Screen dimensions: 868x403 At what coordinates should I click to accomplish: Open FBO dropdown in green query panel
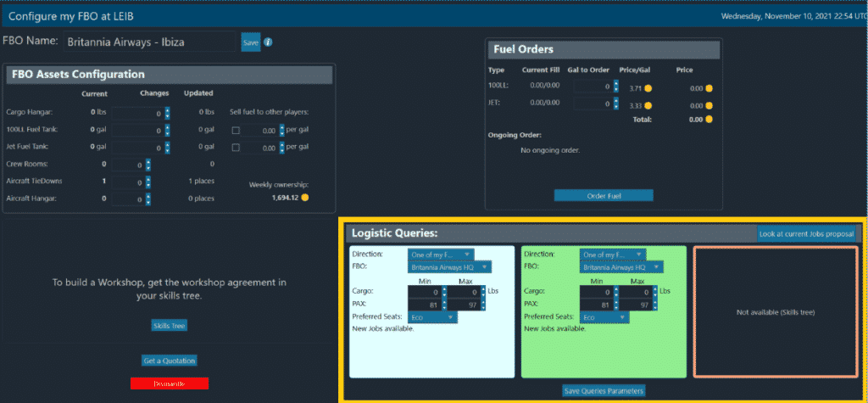pos(621,267)
